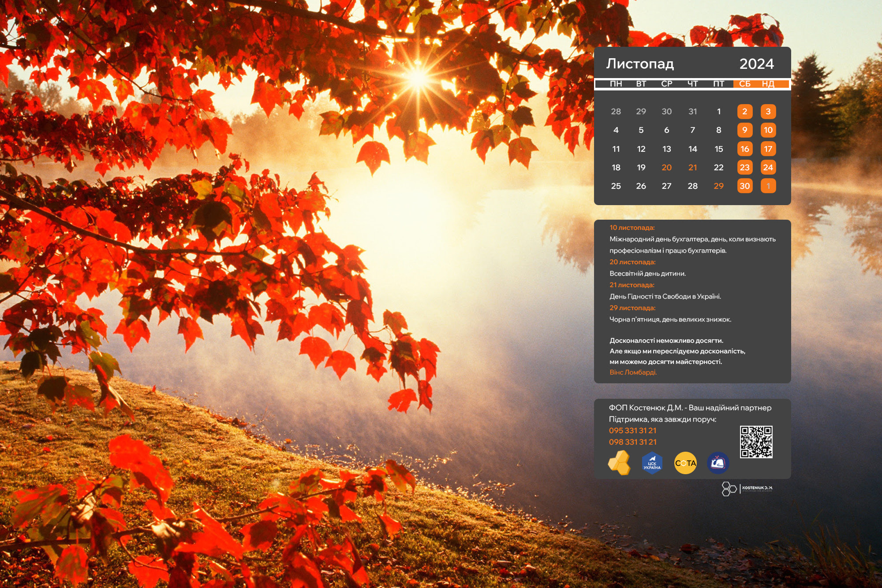Select date 19 in the calendar

pos(641,168)
